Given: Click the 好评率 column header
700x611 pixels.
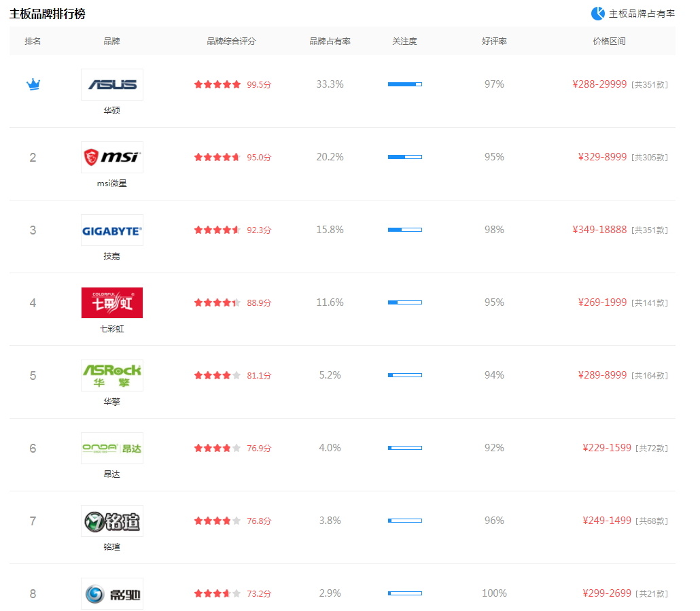Looking at the screenshot, I should (x=494, y=41).
